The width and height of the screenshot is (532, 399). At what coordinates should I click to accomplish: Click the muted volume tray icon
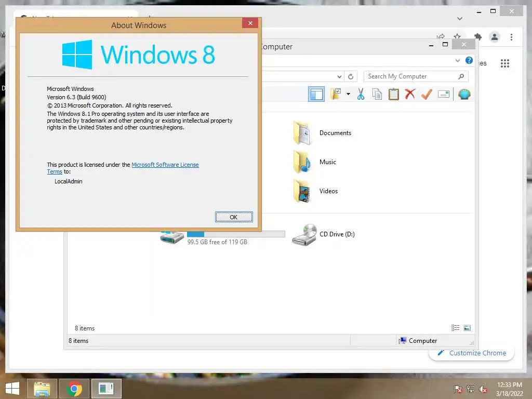click(x=483, y=389)
